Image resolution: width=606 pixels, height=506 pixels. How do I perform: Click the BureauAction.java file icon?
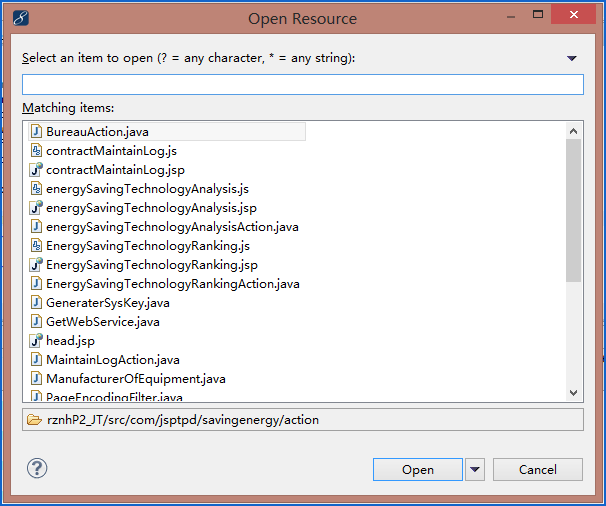click(x=36, y=131)
